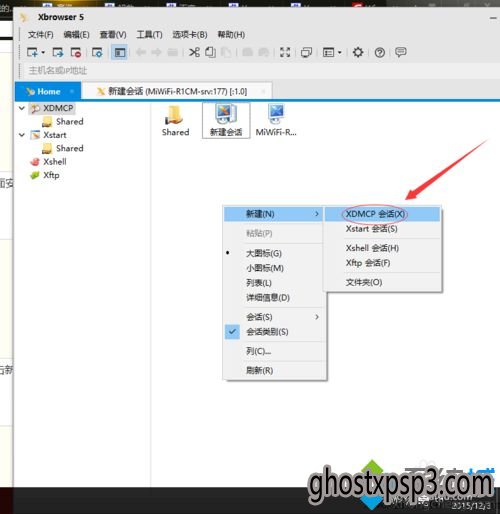Open the 编辑(E) menu
The image size is (500, 514).
point(76,35)
